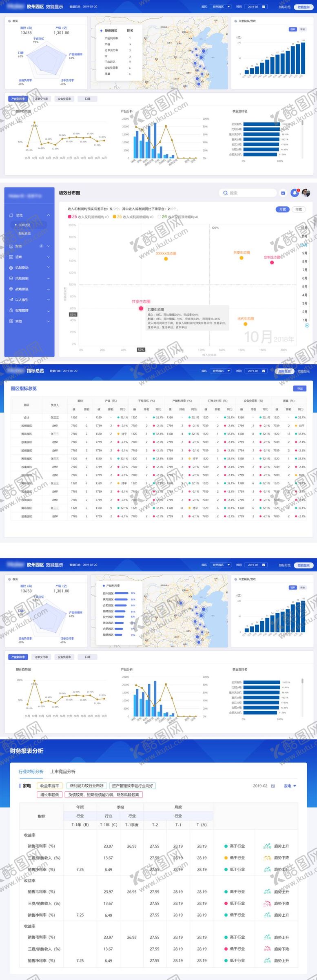Expand the 运营 sidebar menu

(48, 257)
